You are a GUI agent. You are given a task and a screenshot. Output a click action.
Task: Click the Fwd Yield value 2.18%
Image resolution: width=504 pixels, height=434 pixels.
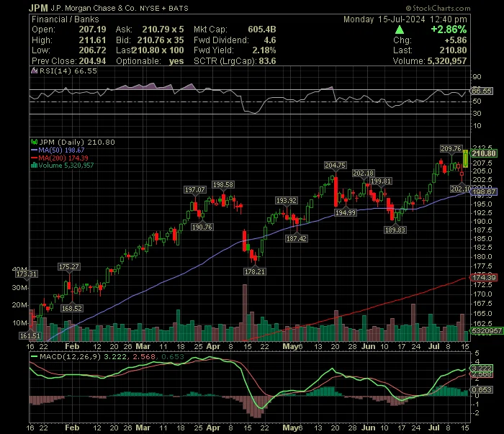(x=264, y=50)
